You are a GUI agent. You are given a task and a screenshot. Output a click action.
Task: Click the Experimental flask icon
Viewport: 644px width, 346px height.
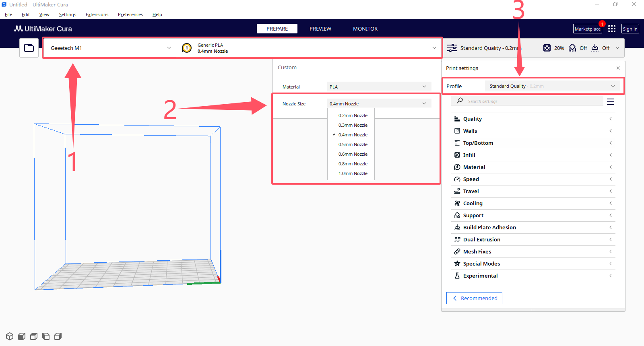(457, 276)
